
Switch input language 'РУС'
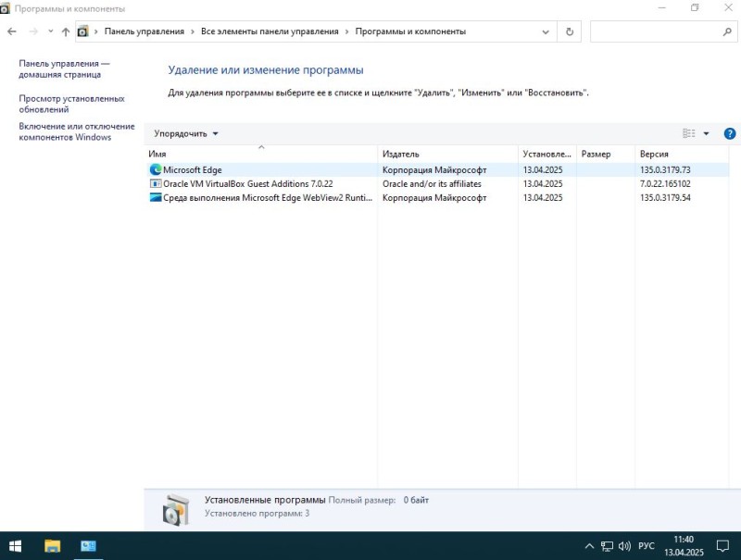pos(646,546)
